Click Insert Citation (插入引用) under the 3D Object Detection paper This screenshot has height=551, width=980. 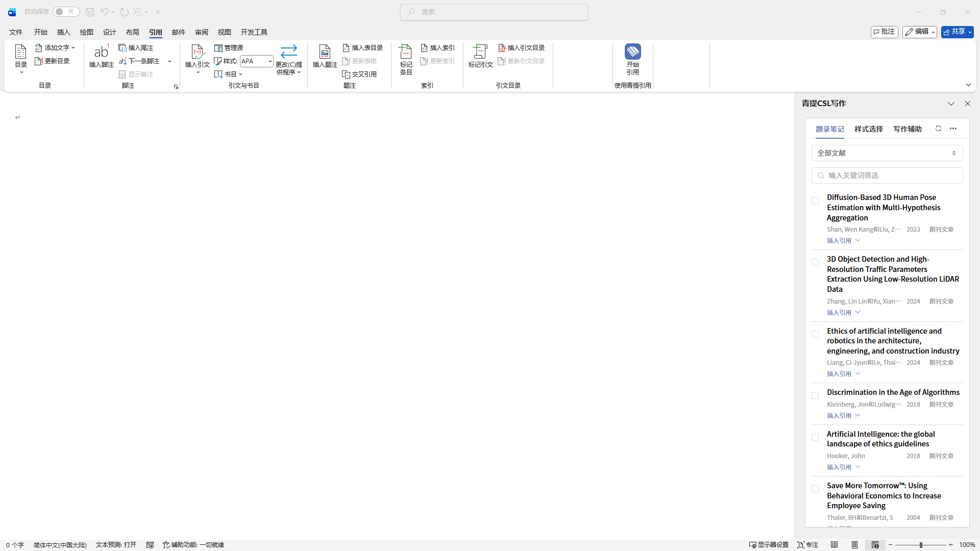[839, 313]
